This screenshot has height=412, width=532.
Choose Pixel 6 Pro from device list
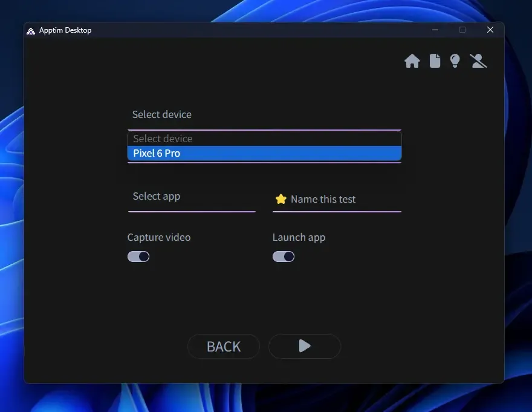(264, 153)
